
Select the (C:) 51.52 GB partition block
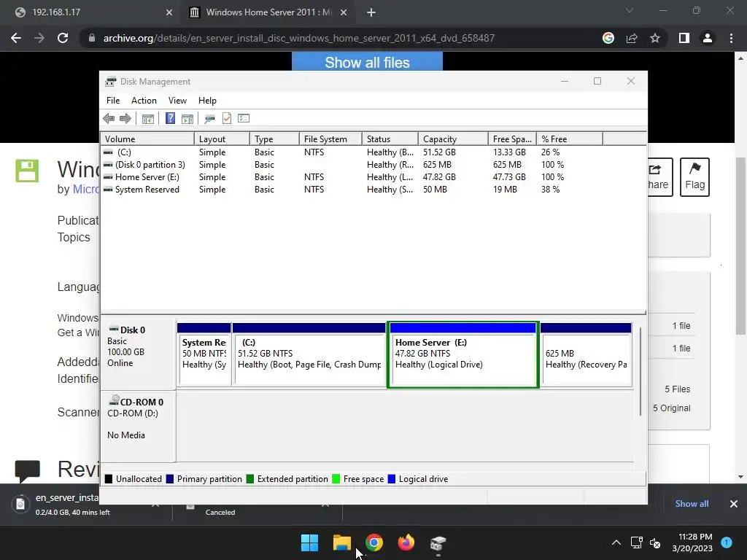click(x=309, y=355)
